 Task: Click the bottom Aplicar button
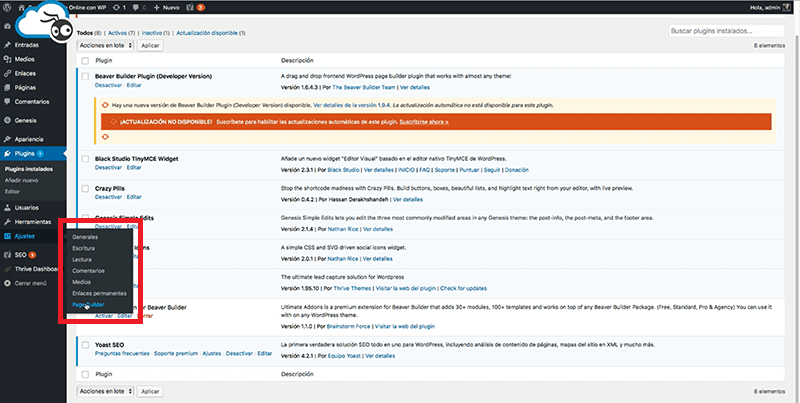150,391
